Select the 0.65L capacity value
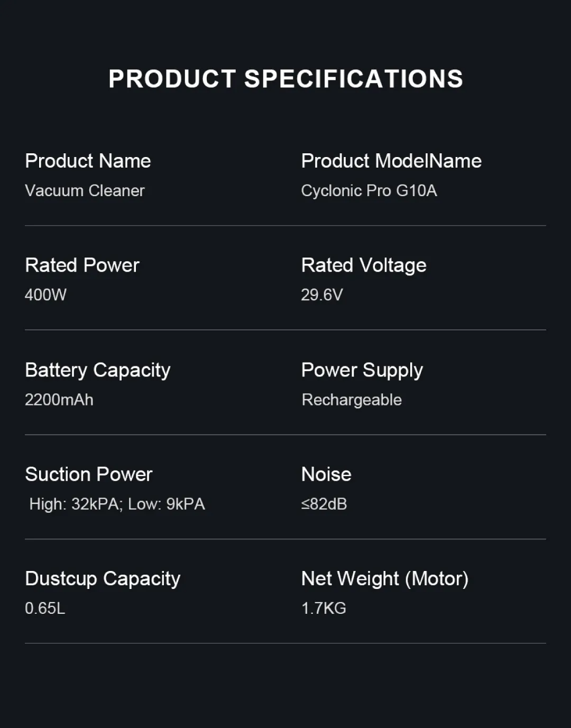The width and height of the screenshot is (571, 728). pyautogui.click(x=45, y=608)
